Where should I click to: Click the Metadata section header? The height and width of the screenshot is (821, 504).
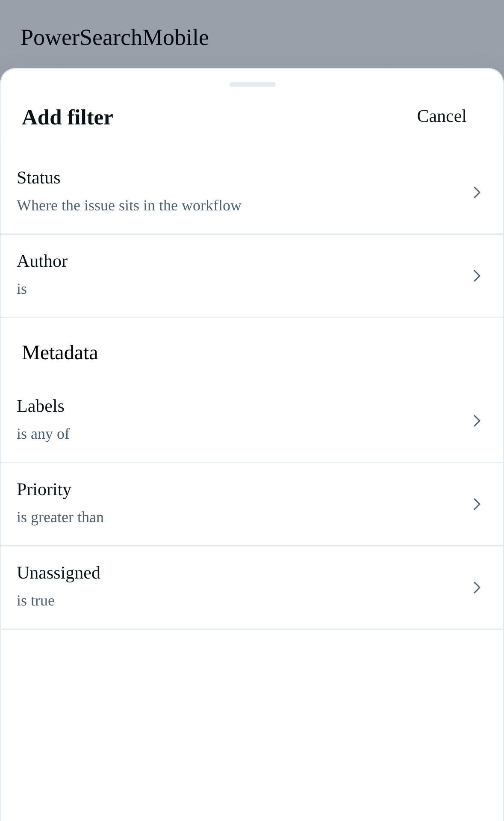pyautogui.click(x=60, y=353)
